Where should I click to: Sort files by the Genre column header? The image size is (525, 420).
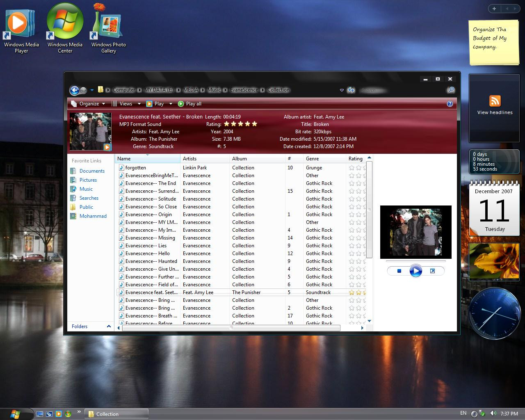tap(324, 159)
